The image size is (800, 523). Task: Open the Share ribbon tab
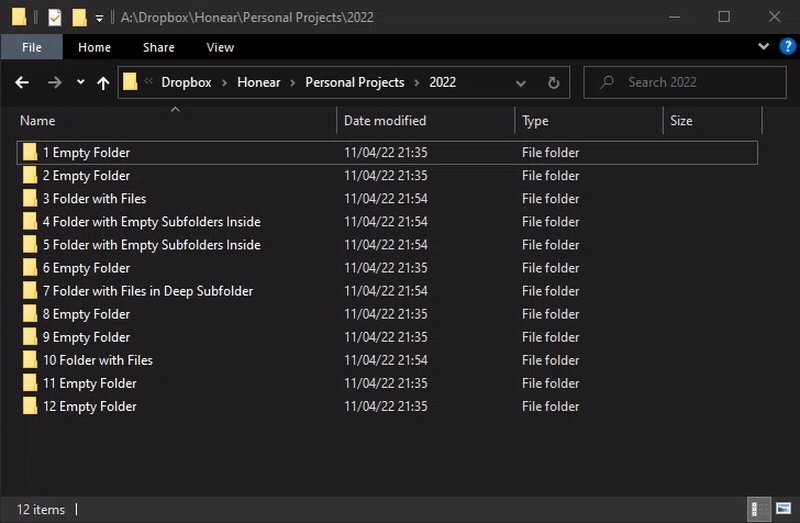click(158, 47)
